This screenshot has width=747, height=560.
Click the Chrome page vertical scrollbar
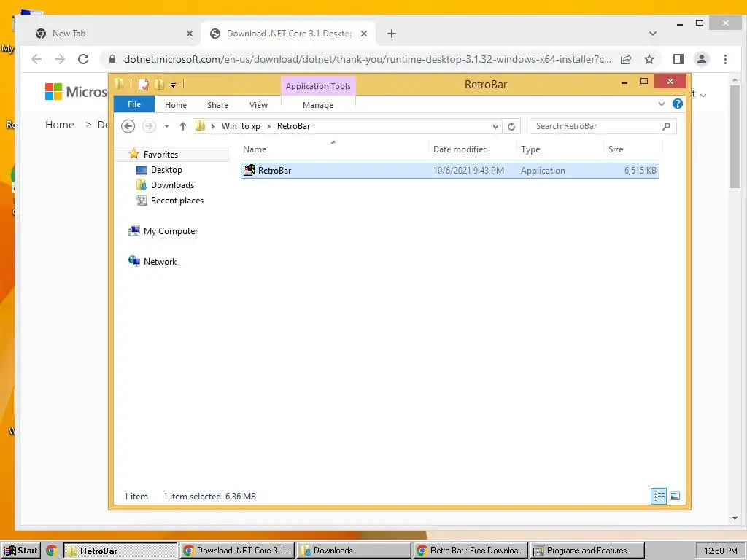click(x=735, y=137)
